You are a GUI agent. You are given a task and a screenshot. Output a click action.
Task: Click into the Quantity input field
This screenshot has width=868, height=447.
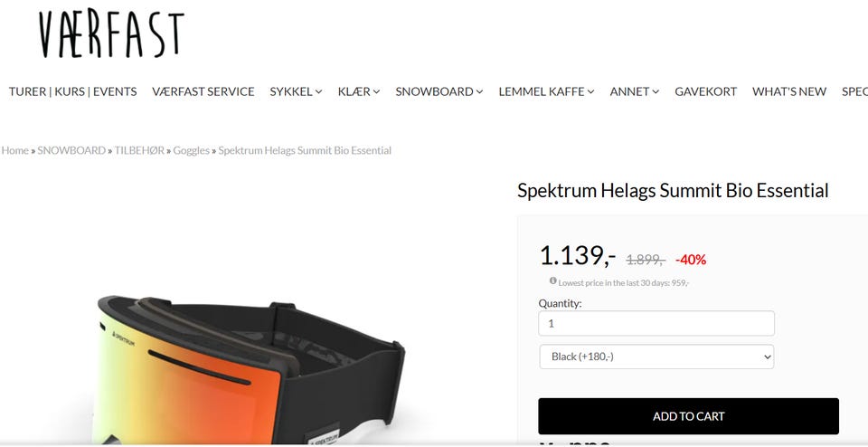pyautogui.click(x=656, y=323)
